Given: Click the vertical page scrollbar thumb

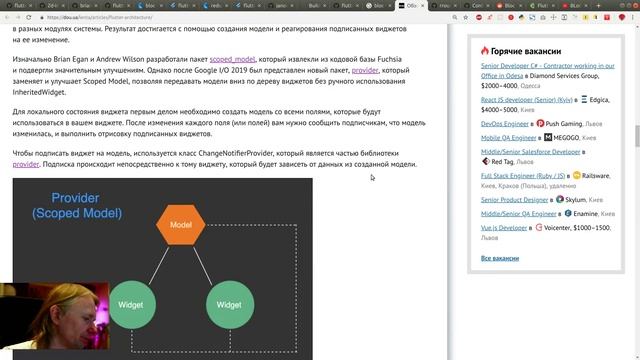Looking at the screenshot, I should pyautogui.click(x=637, y=136).
